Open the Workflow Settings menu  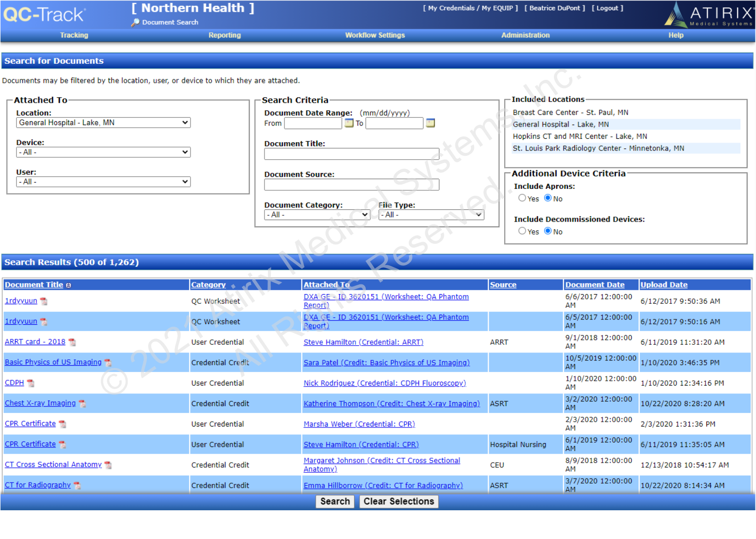375,35
